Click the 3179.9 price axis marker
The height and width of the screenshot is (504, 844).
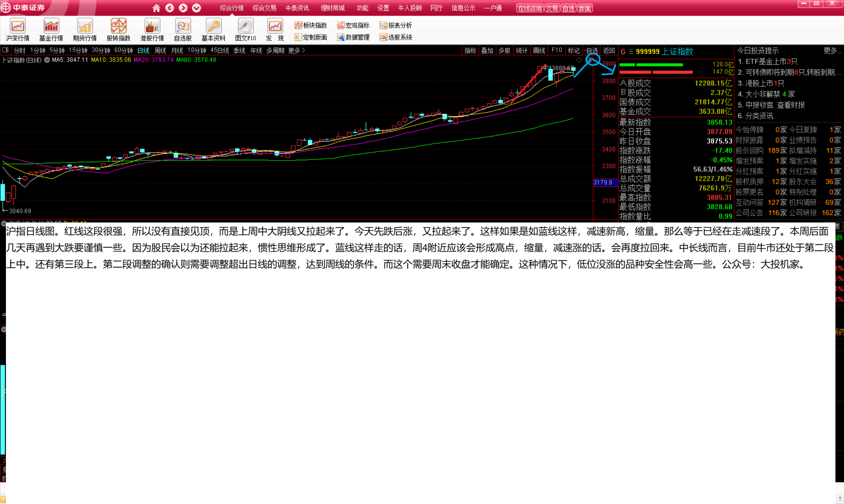point(605,182)
